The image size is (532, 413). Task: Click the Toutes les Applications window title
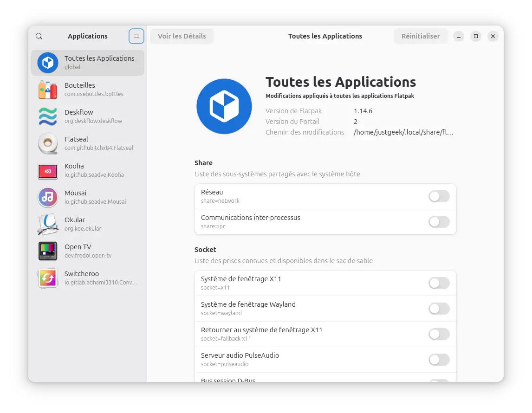[x=325, y=36]
